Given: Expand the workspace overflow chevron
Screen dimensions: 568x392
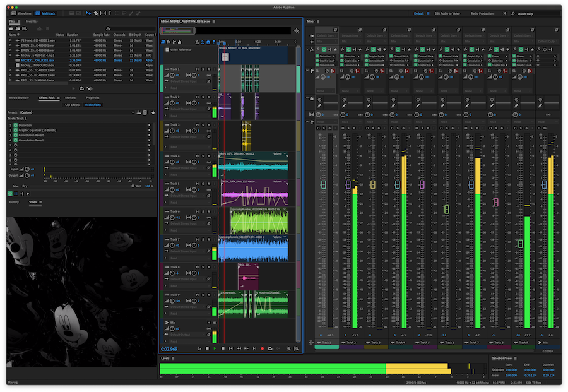Looking at the screenshot, I should coord(504,13).
